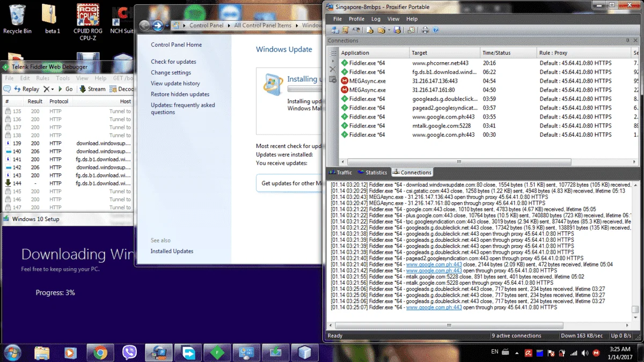Open the Windows Start orb

click(12, 352)
